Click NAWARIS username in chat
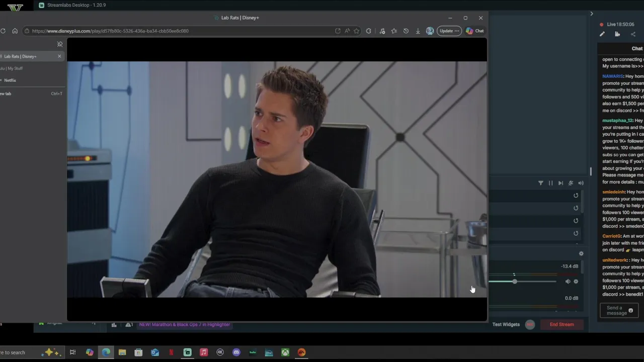The height and width of the screenshot is (362, 644). (x=612, y=76)
